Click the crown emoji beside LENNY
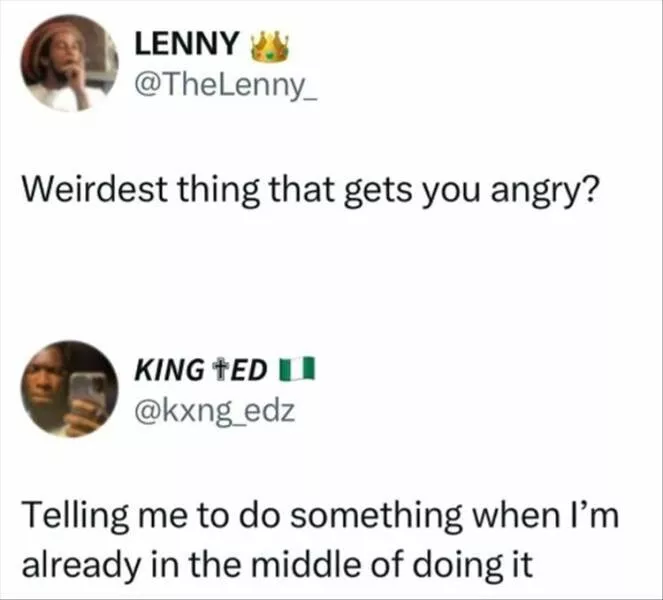Screen dimensions: 663x600 265,43
